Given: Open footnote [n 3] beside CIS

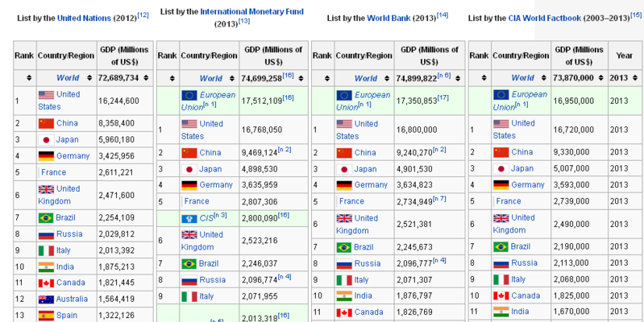Looking at the screenshot, I should point(220,216).
